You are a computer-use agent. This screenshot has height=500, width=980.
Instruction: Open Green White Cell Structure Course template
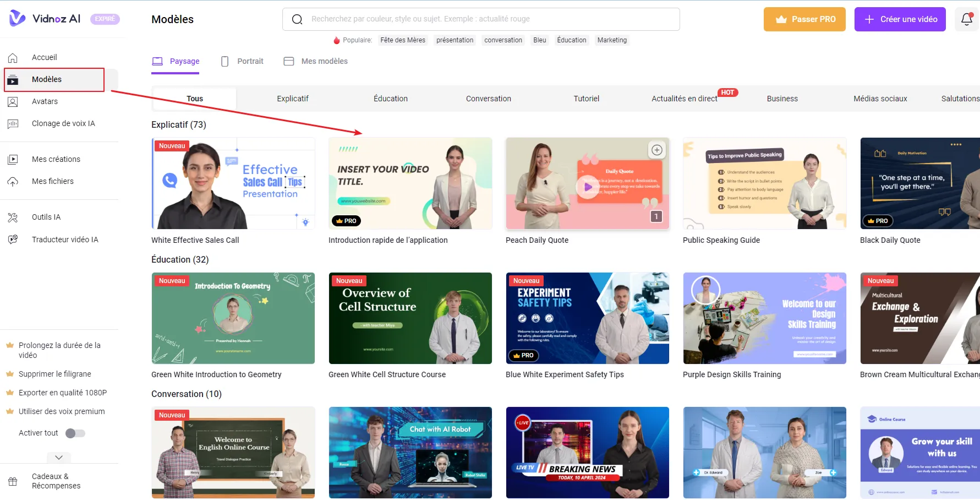click(x=410, y=318)
